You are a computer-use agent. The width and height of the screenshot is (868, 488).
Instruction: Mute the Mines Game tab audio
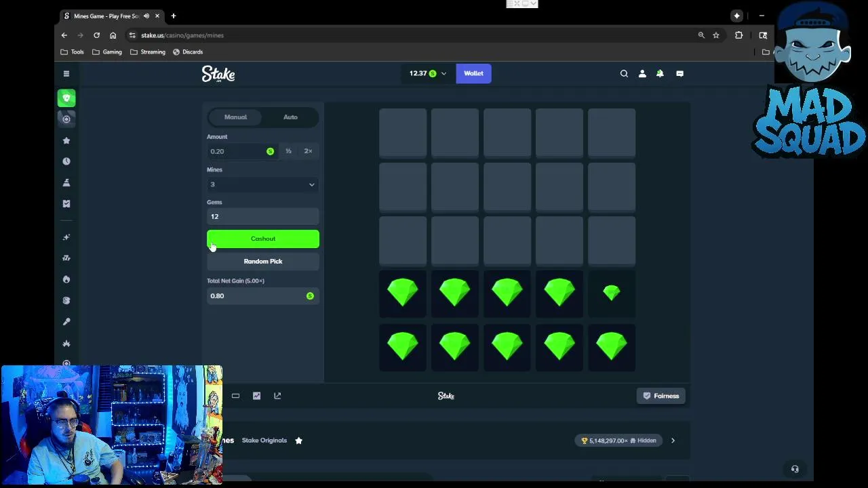(146, 16)
